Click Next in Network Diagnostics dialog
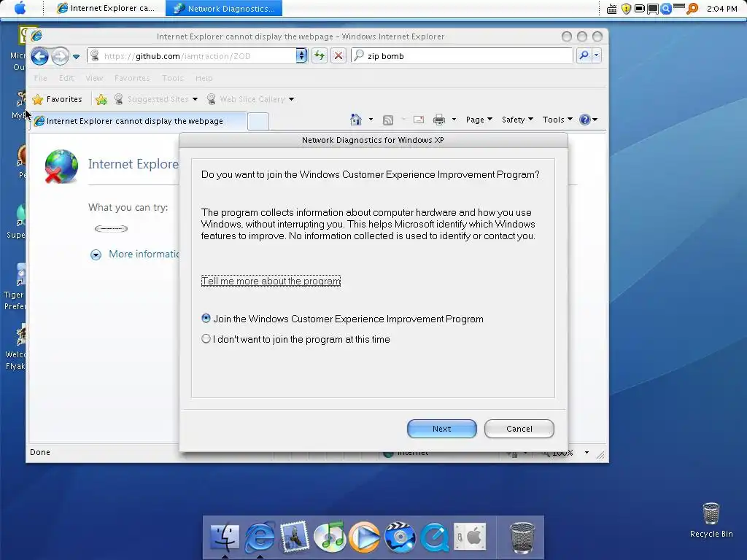This screenshot has height=560, width=747. point(441,429)
